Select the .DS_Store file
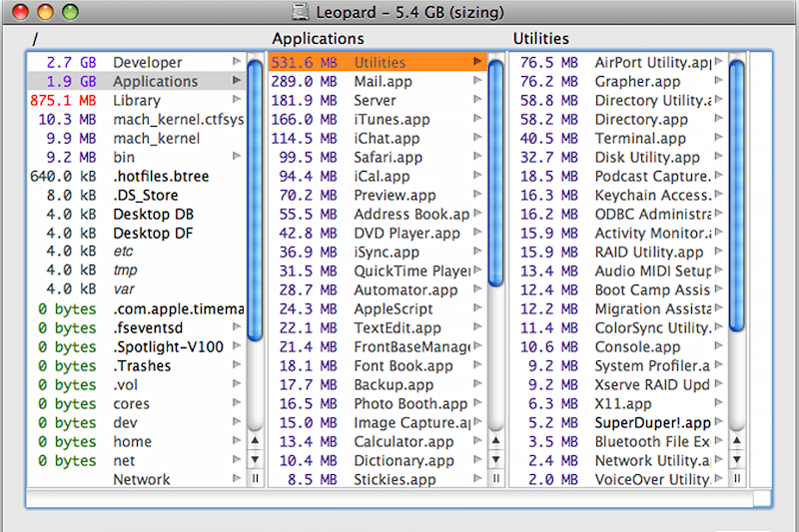This screenshot has width=799, height=532. point(137,195)
